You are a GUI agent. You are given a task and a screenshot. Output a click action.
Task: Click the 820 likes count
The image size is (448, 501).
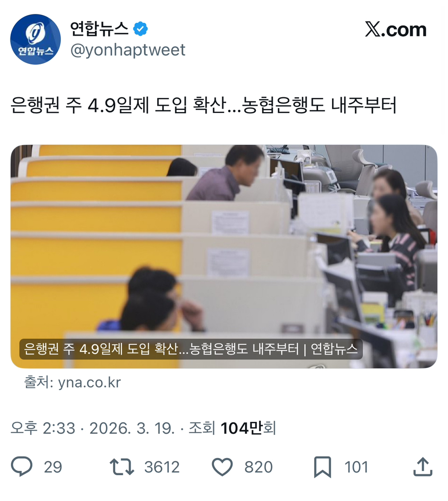(x=259, y=467)
